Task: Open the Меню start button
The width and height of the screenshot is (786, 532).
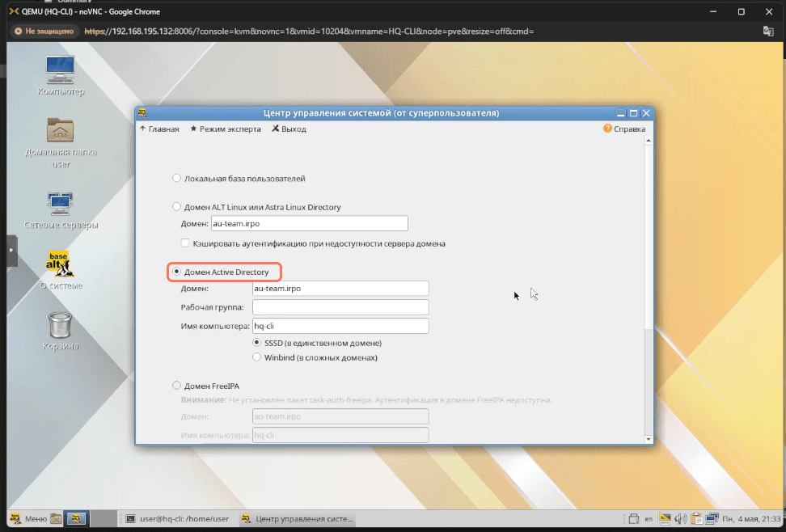Action: pyautogui.click(x=29, y=518)
